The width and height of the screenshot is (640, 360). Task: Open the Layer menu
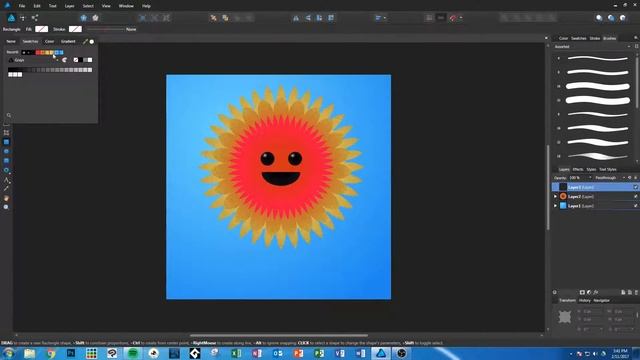tap(69, 6)
